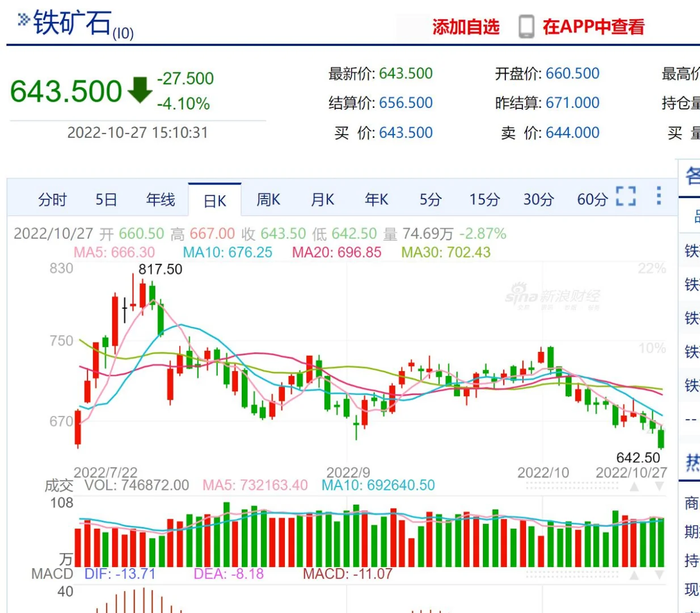
Task: Enter fullscreen chart mode
Action: tap(626, 196)
